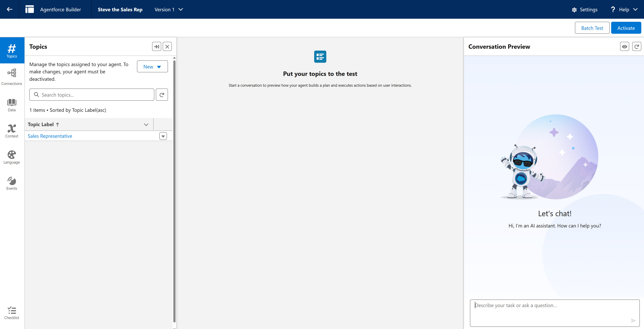Viewport: 644px width, 329px height.
Task: Send the chat message
Action: pos(633,321)
